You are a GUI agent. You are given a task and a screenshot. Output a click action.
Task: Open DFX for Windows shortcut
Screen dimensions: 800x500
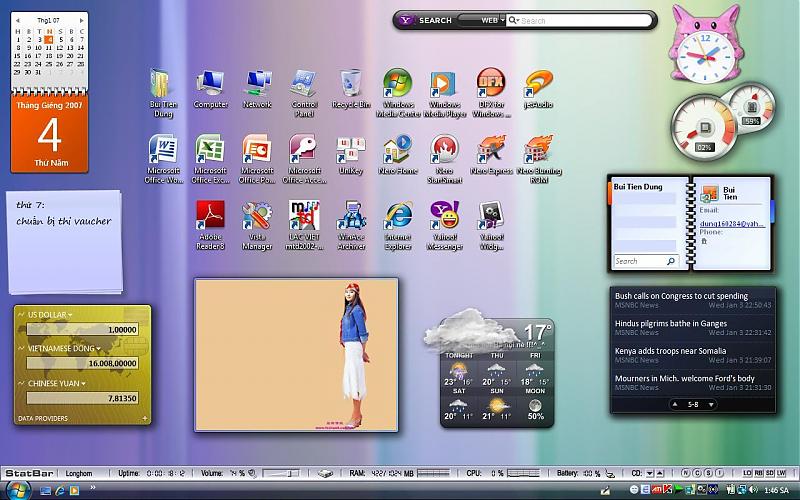(492, 83)
